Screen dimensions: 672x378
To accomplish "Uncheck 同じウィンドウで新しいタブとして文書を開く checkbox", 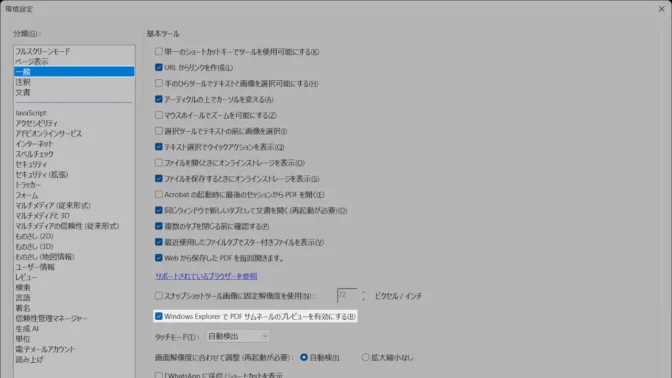I will (x=159, y=210).
